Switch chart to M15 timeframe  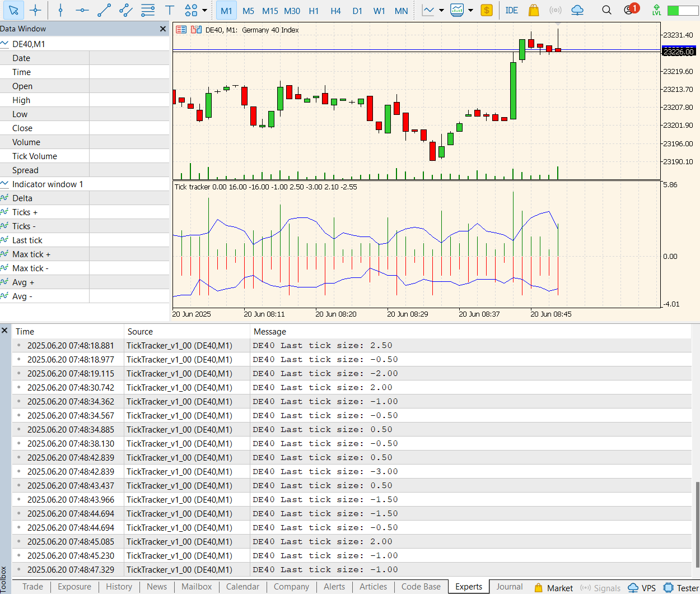click(270, 11)
